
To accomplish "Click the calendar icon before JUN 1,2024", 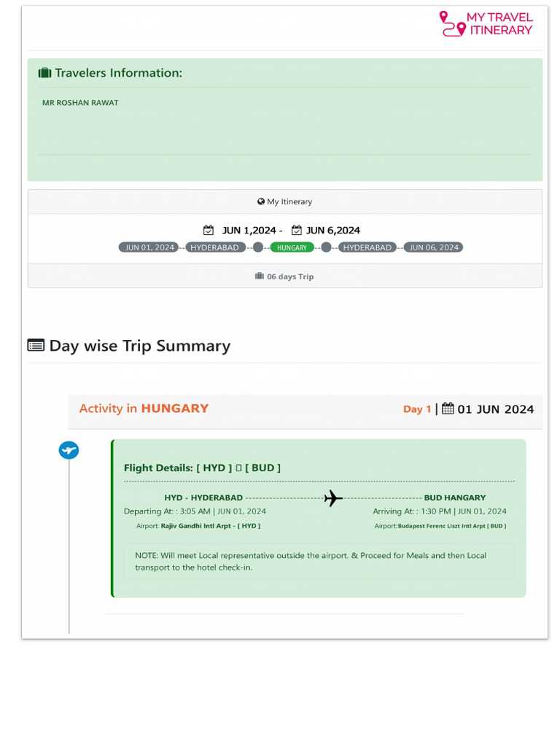I will (x=209, y=231).
